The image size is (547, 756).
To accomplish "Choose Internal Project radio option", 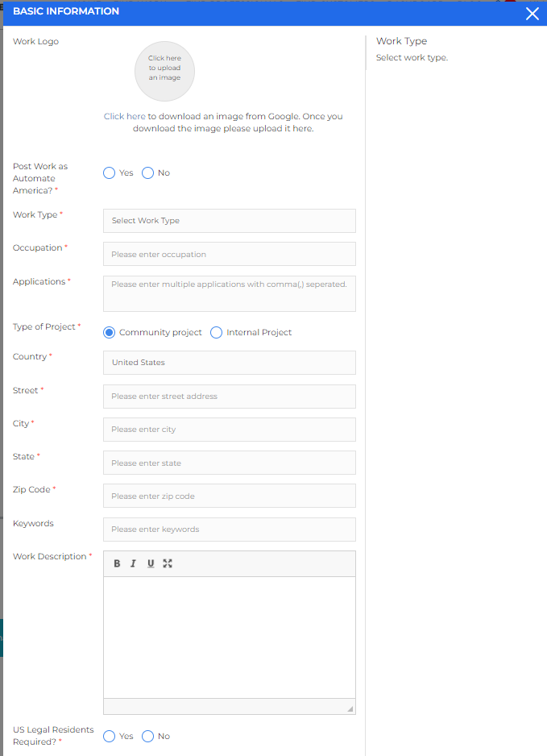I will pyautogui.click(x=217, y=332).
